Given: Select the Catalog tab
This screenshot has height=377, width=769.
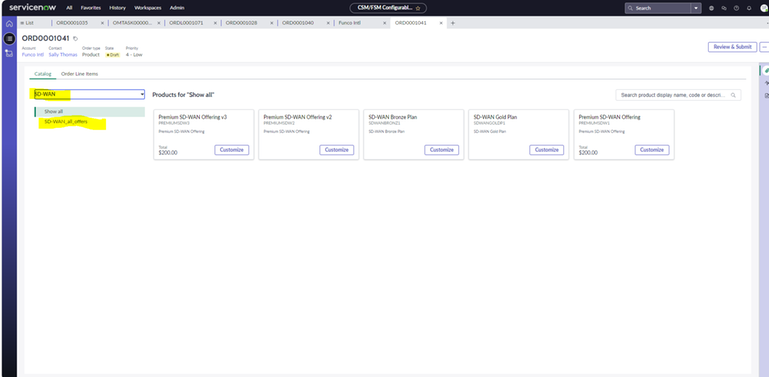Looking at the screenshot, I should pyautogui.click(x=43, y=74).
